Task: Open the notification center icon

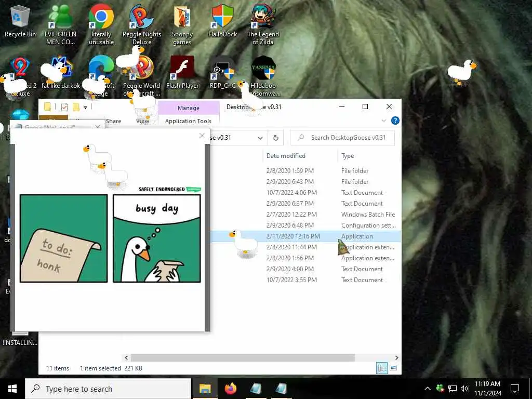Action: [x=515, y=389]
